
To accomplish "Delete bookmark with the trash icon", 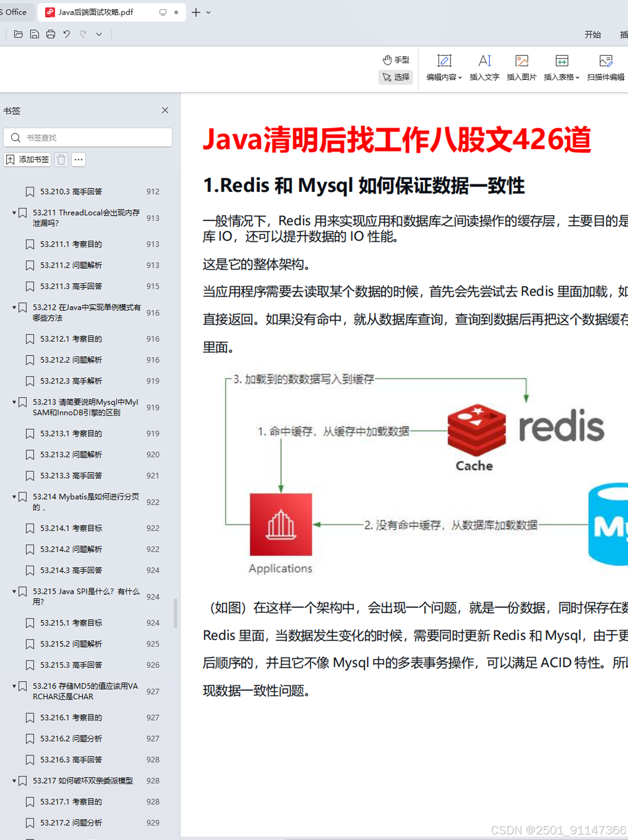I will (x=61, y=159).
